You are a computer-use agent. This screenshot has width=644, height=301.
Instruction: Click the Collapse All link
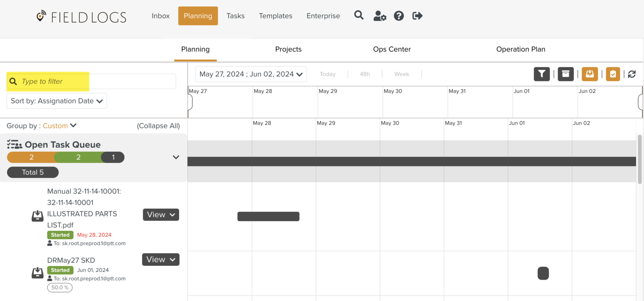pos(158,126)
